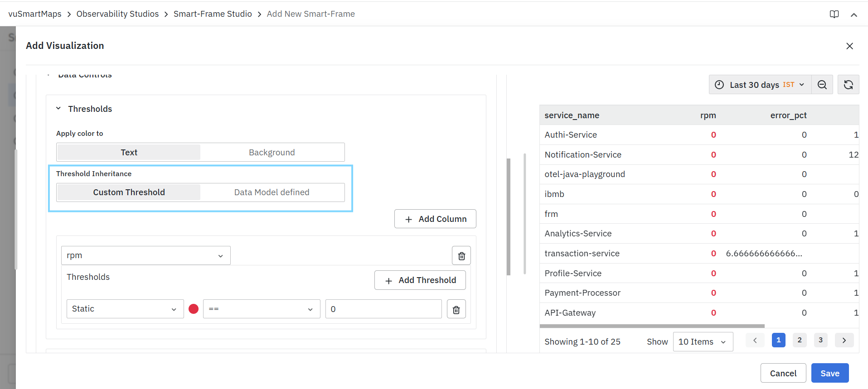Delete the Static == 0 threshold row
Image resolution: width=868 pixels, height=389 pixels.
pyautogui.click(x=456, y=309)
